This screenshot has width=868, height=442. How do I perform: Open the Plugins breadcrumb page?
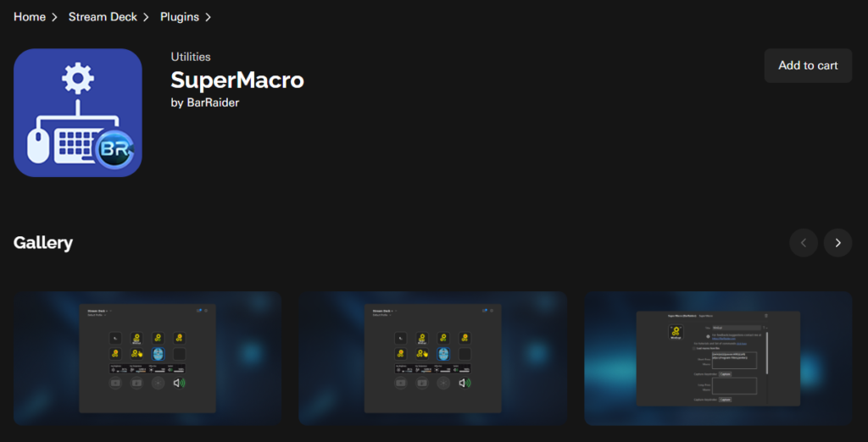click(x=180, y=17)
